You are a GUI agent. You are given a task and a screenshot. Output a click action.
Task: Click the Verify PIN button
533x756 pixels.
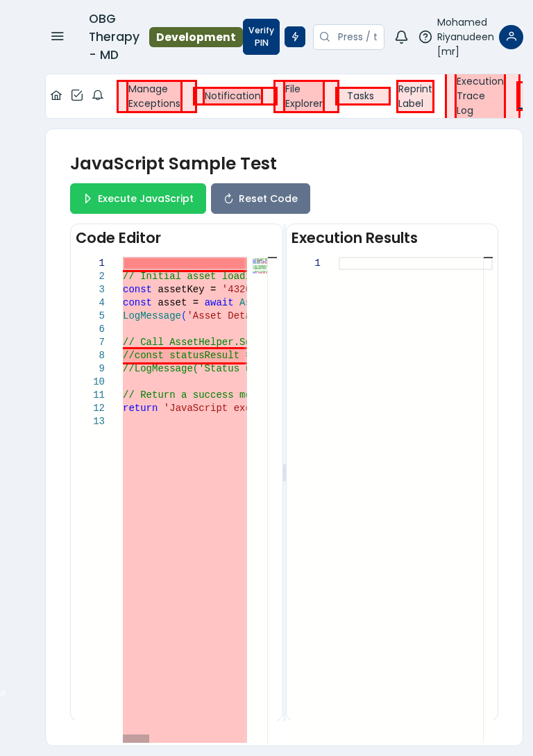[x=261, y=37]
